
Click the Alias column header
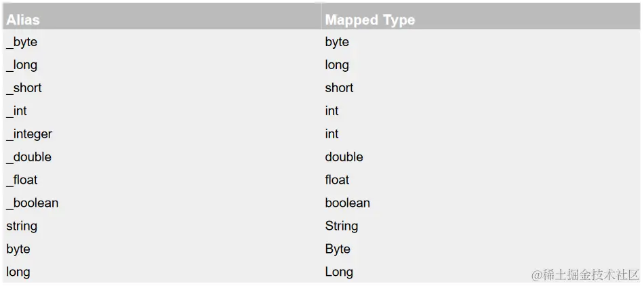pyautogui.click(x=23, y=20)
